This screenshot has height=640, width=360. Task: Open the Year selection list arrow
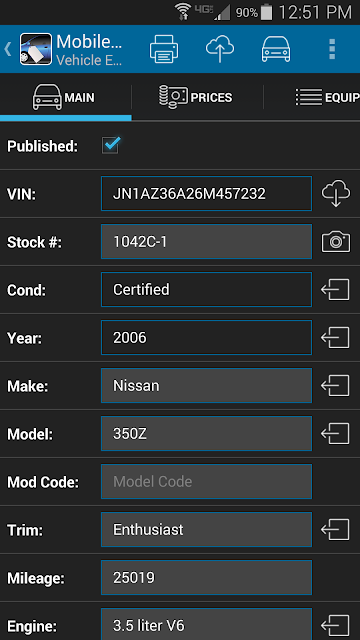click(x=335, y=338)
